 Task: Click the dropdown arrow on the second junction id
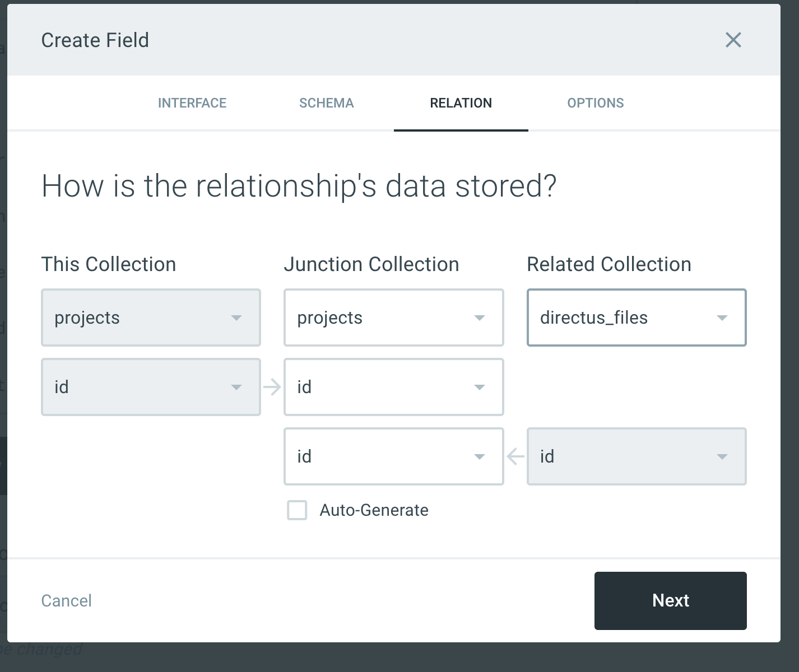[x=480, y=456]
